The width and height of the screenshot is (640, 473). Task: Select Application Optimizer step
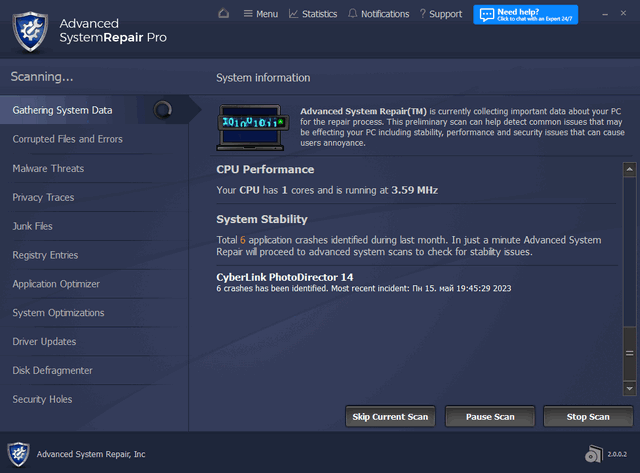coord(56,284)
